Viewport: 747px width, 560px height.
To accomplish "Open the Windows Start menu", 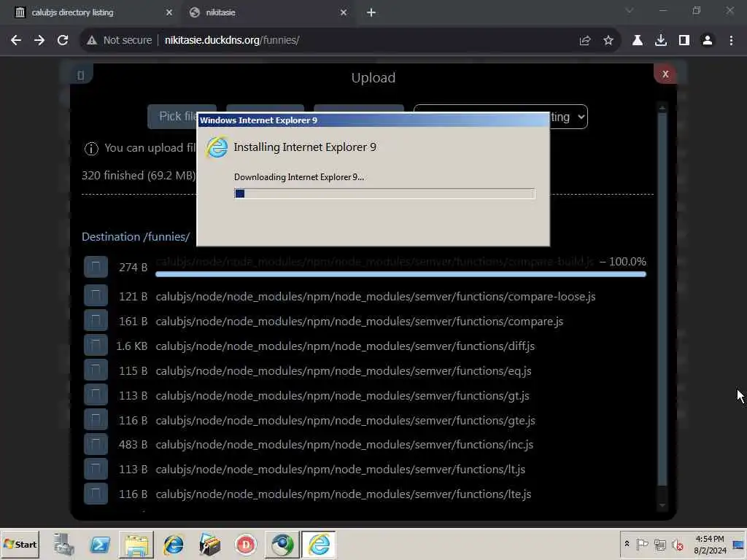I will click(x=20, y=544).
